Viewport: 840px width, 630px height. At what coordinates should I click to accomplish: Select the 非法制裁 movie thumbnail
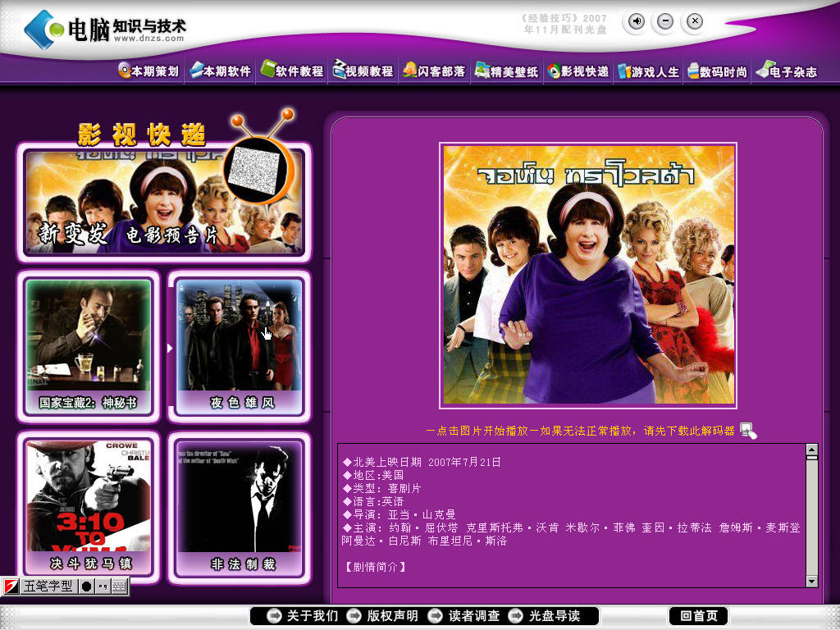click(x=239, y=507)
